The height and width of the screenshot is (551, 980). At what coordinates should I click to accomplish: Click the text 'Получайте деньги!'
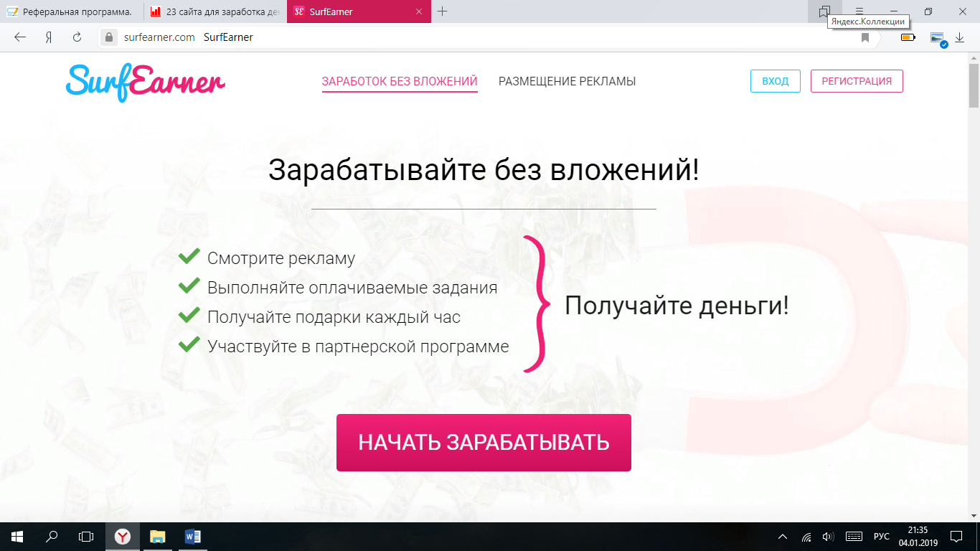(677, 306)
